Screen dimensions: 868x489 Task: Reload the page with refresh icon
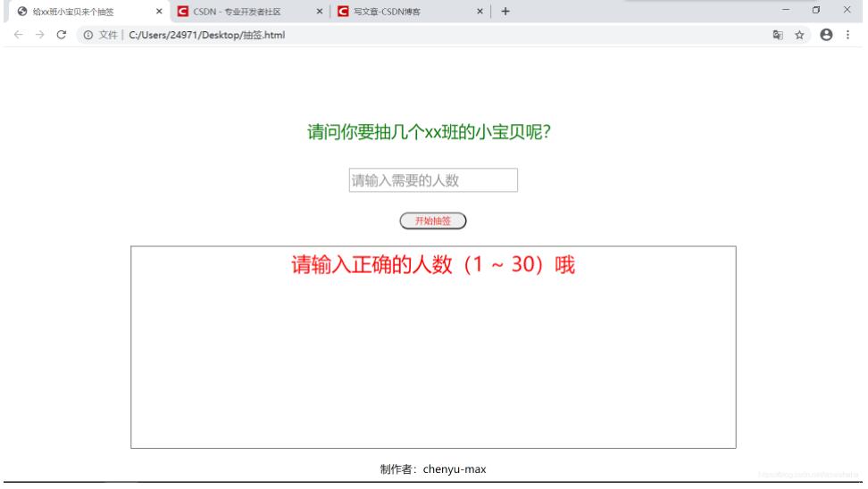click(62, 35)
